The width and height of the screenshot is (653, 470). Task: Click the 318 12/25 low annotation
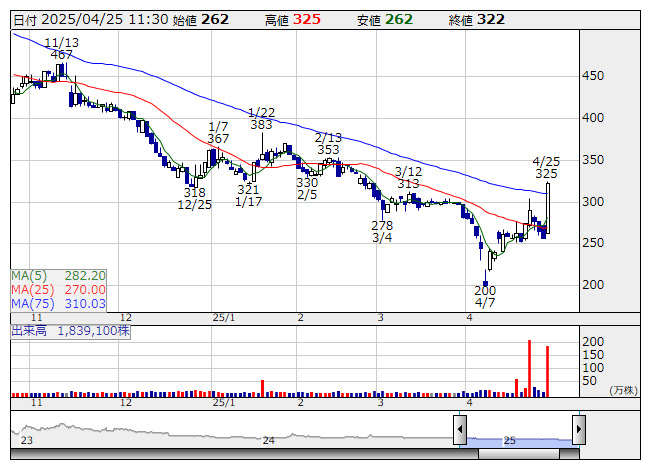[194, 199]
